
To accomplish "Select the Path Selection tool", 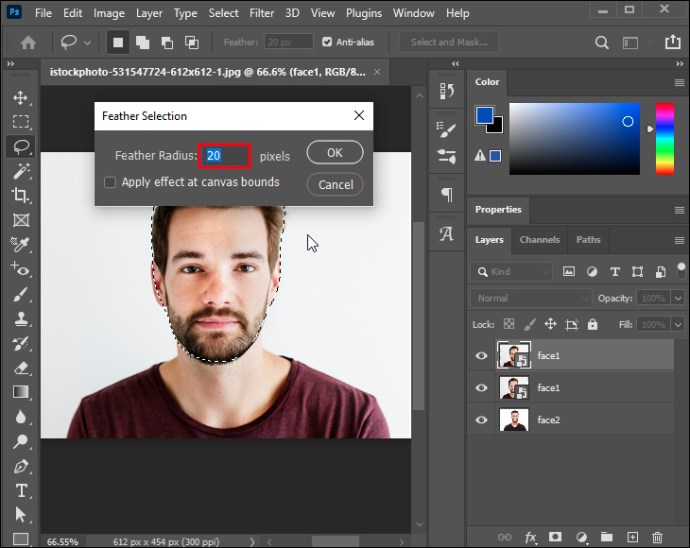I will 21,514.
